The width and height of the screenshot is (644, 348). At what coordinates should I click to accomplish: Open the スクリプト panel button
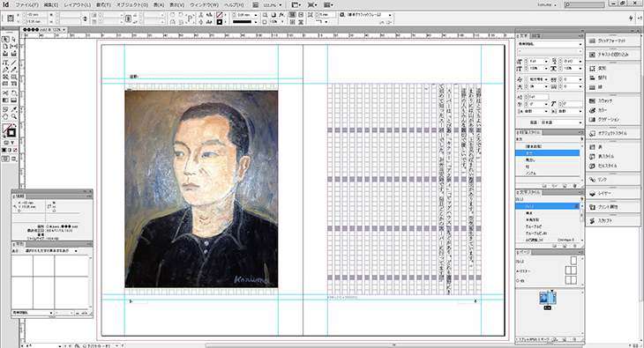tap(604, 220)
